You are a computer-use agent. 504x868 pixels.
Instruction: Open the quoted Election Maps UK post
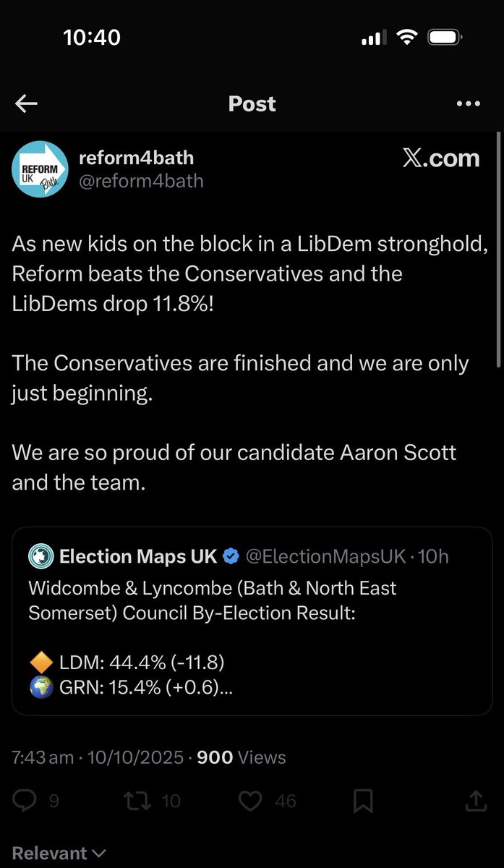[252, 621]
